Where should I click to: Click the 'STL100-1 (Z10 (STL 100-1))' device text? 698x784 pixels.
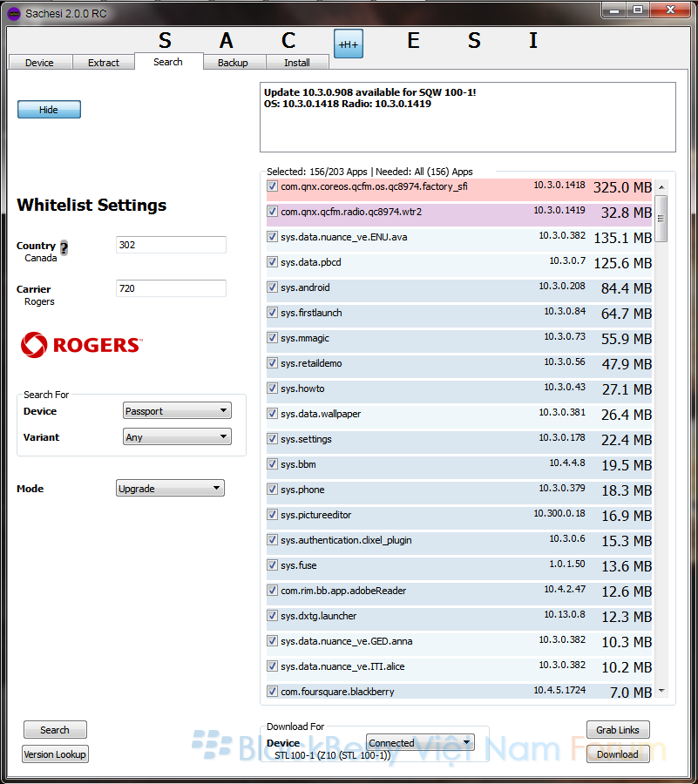(333, 755)
